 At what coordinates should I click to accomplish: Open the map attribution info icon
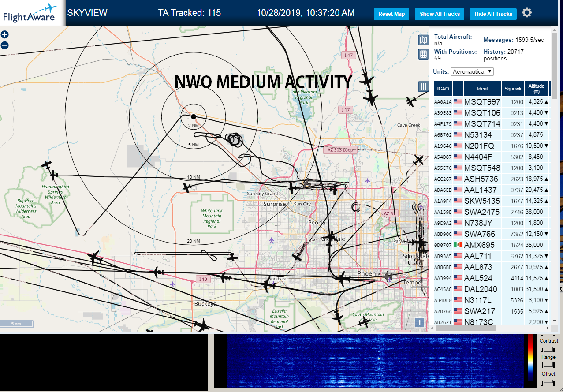click(420, 322)
